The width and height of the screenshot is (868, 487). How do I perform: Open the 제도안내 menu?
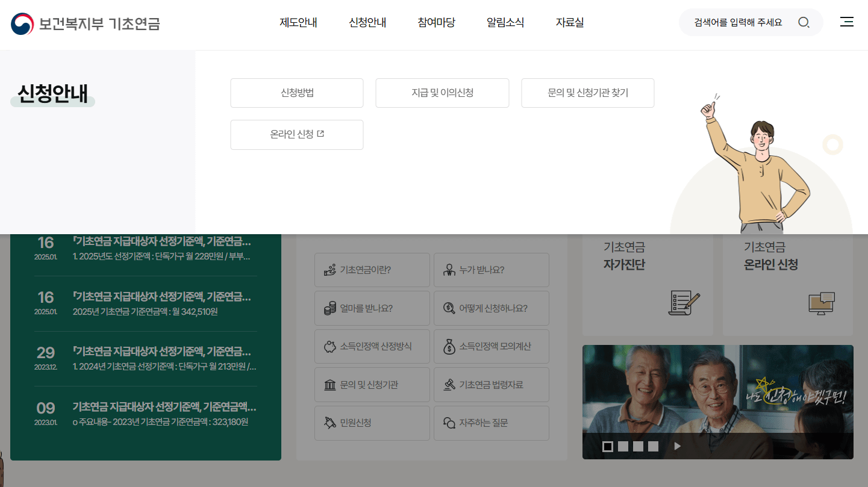pyautogui.click(x=298, y=22)
